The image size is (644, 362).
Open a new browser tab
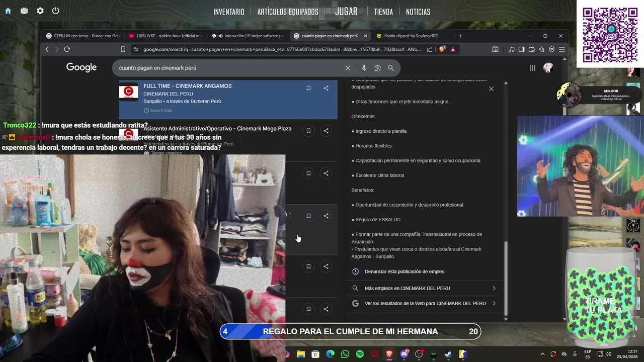pyautogui.click(x=460, y=36)
